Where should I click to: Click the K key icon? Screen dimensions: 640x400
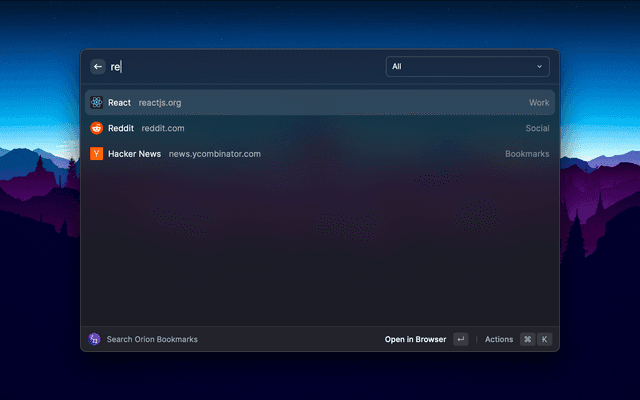pos(545,339)
